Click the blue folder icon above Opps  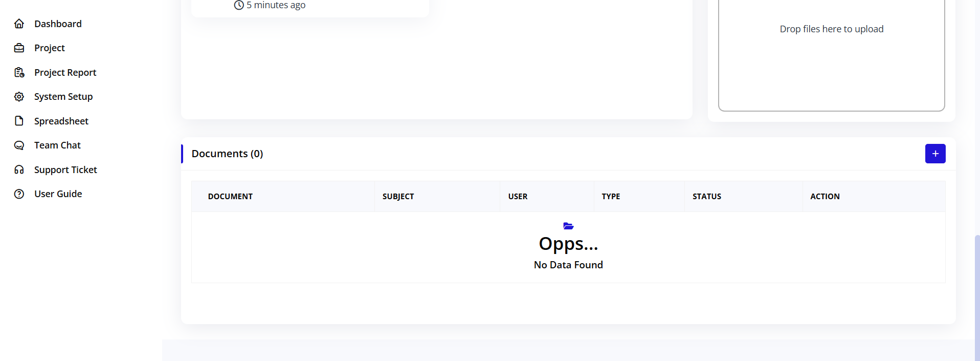click(568, 226)
